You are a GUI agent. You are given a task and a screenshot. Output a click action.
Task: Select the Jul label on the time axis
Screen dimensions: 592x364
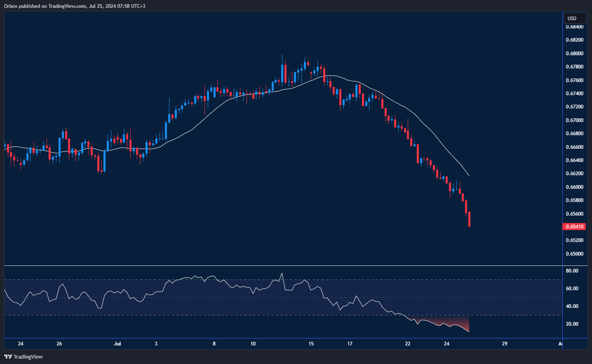pos(117,343)
